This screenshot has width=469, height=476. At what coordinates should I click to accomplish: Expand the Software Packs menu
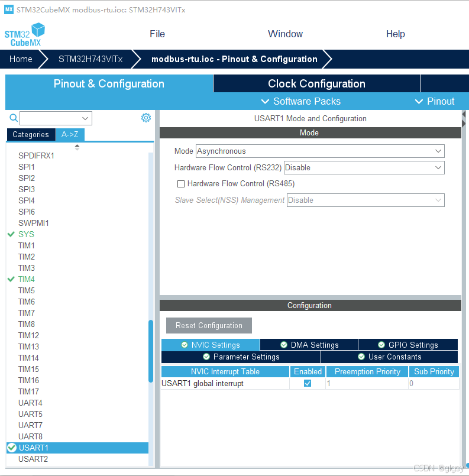[301, 101]
